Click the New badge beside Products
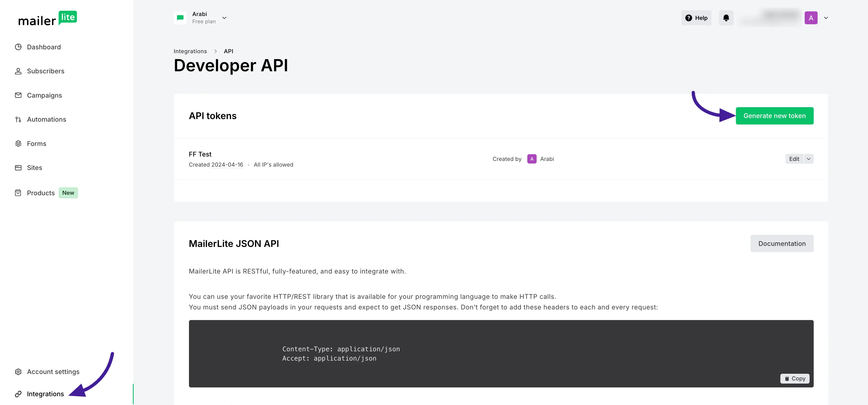Image resolution: width=868 pixels, height=405 pixels. click(x=68, y=193)
